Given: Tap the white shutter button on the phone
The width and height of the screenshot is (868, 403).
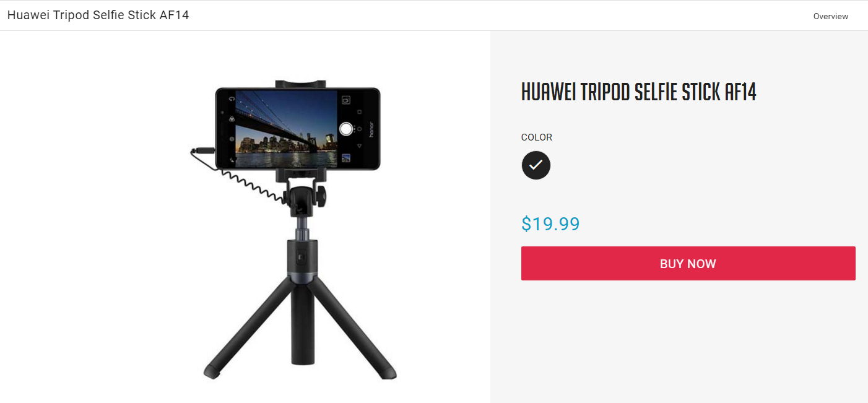Looking at the screenshot, I should (x=346, y=129).
